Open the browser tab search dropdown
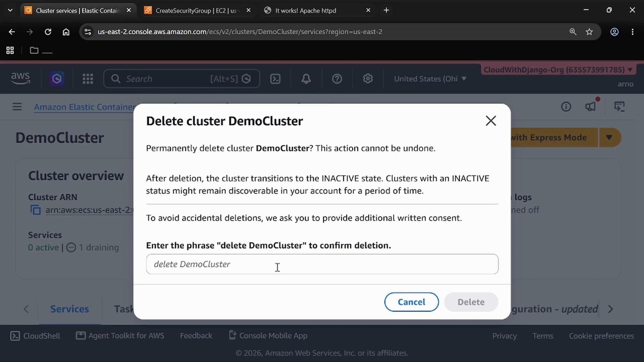The width and height of the screenshot is (644, 362). [x=10, y=10]
